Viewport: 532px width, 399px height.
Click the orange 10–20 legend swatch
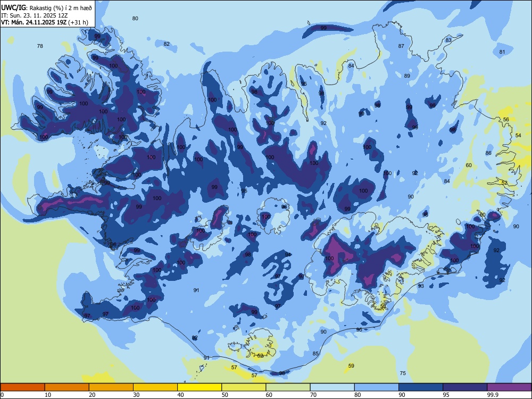[x=67, y=387]
